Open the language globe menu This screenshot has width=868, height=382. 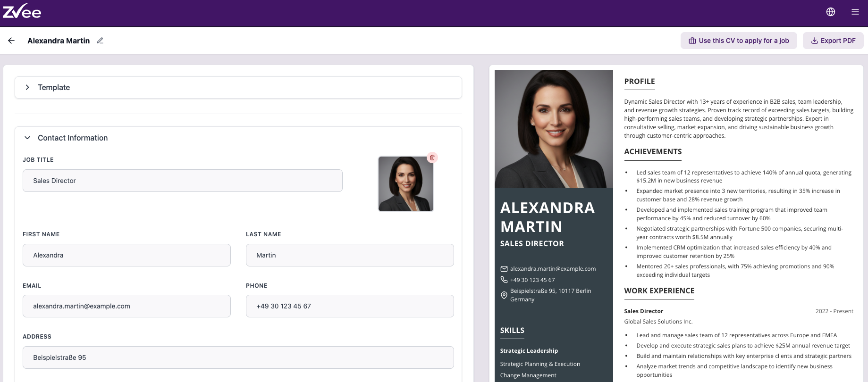tap(831, 12)
